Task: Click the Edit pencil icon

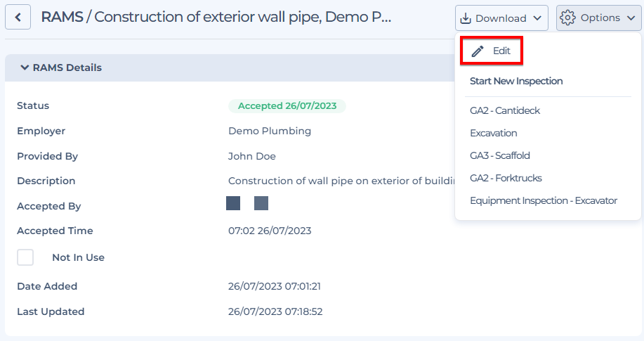Action: point(478,51)
